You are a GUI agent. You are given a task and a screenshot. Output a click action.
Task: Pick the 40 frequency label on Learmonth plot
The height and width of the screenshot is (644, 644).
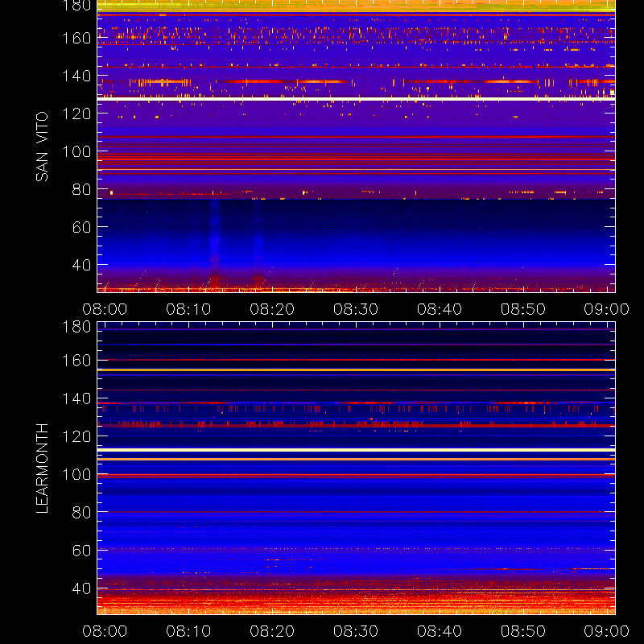[x=82, y=588]
